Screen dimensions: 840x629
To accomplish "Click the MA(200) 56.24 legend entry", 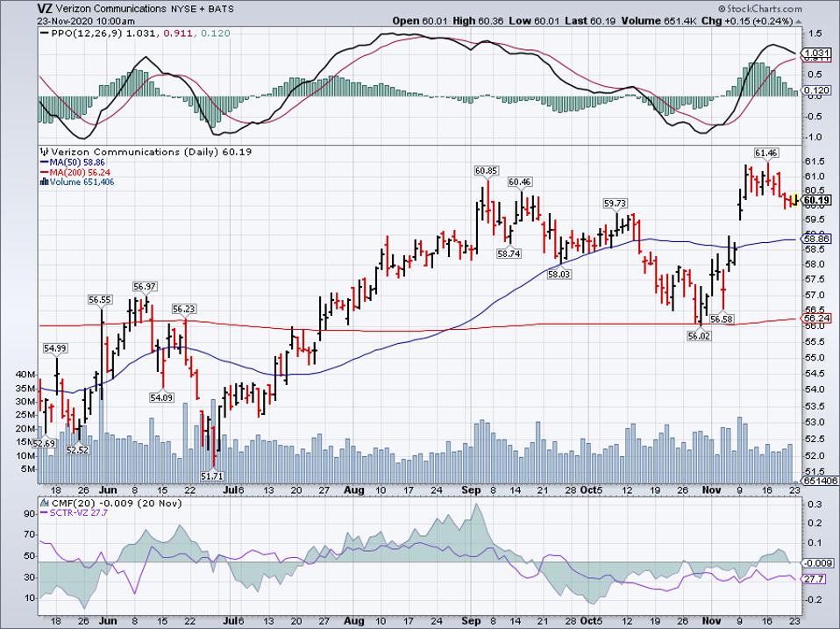I will [79, 173].
